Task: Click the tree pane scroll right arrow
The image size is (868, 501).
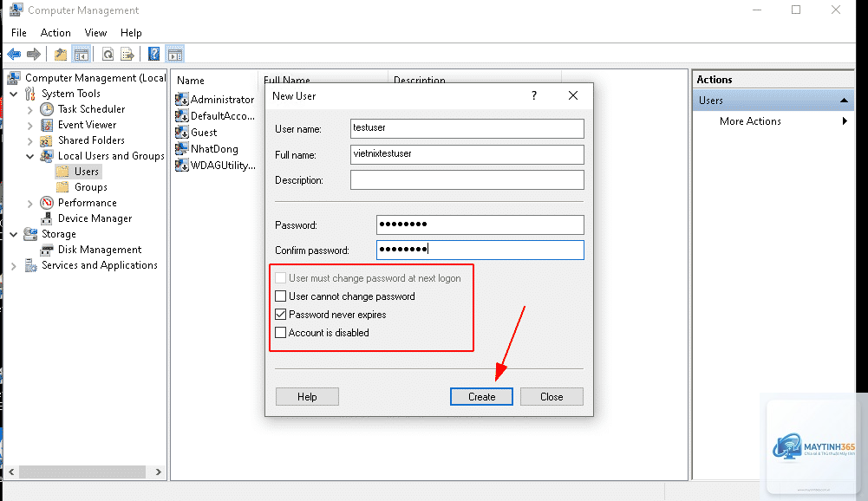Action: point(159,472)
